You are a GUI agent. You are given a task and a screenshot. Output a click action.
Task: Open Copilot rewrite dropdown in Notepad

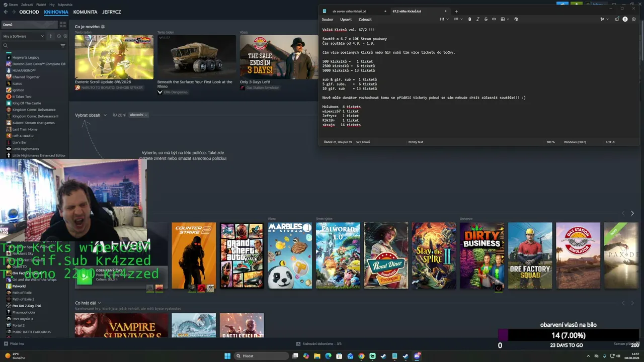[x=604, y=19]
